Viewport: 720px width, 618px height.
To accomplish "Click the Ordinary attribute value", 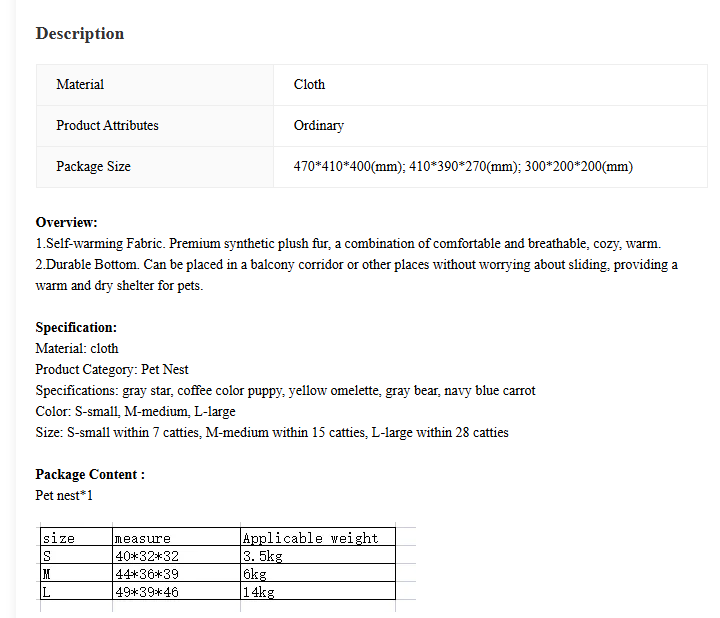I will point(319,125).
